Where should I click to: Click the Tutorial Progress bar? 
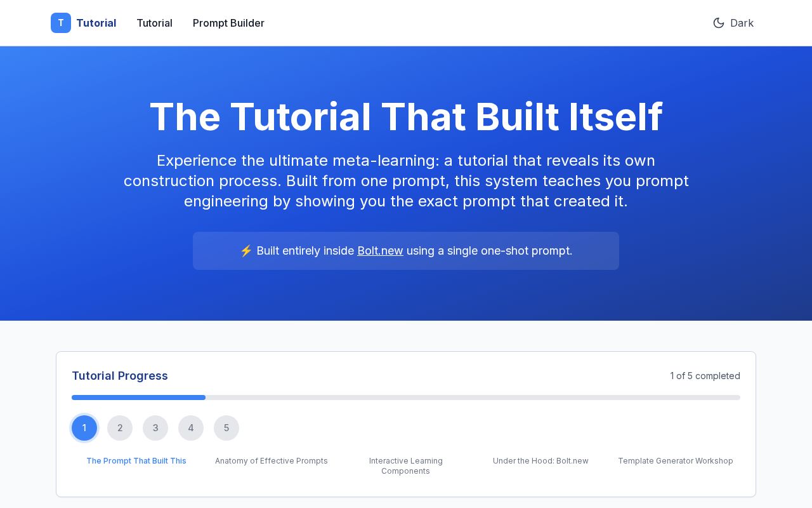click(x=406, y=398)
